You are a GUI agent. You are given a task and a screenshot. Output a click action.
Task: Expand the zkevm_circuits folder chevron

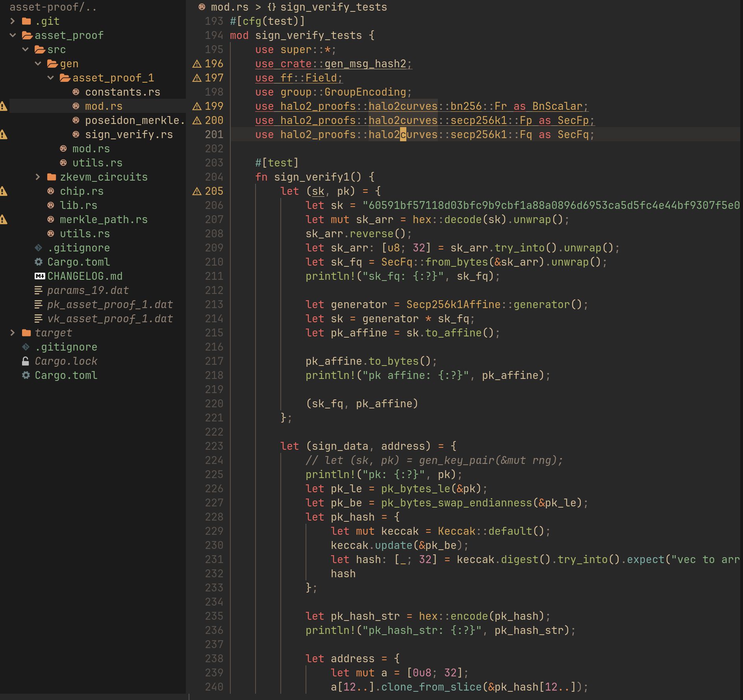pyautogui.click(x=38, y=177)
